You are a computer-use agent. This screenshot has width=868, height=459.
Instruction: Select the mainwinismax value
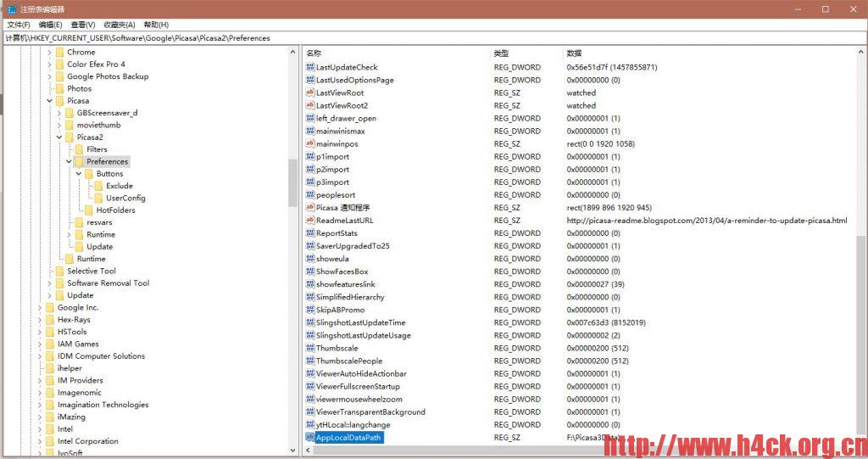tap(341, 131)
